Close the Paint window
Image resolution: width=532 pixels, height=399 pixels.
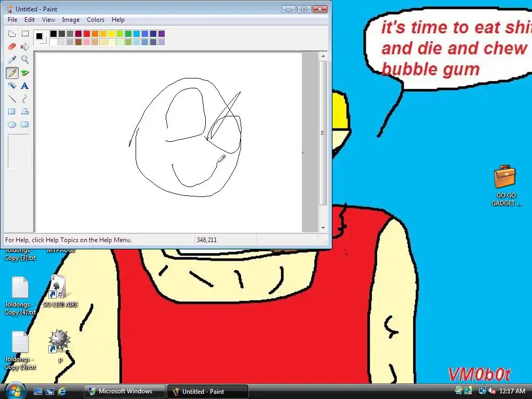(320, 9)
